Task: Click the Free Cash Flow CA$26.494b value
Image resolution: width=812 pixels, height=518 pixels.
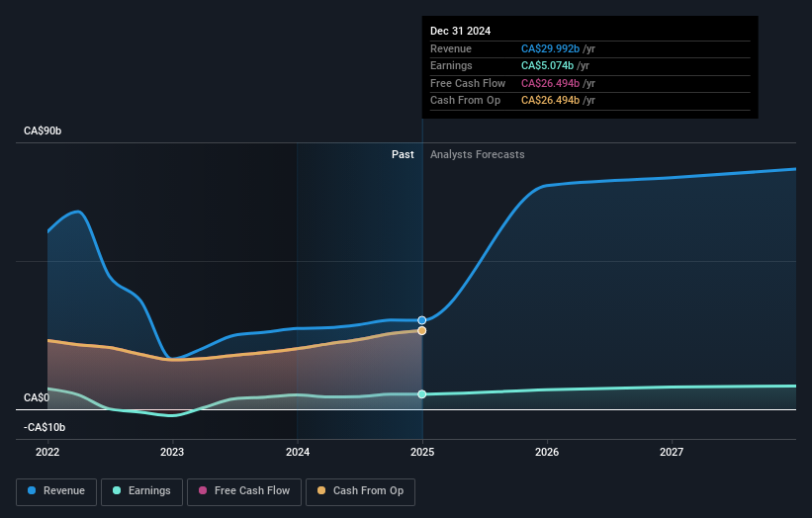Action: pyautogui.click(x=550, y=83)
